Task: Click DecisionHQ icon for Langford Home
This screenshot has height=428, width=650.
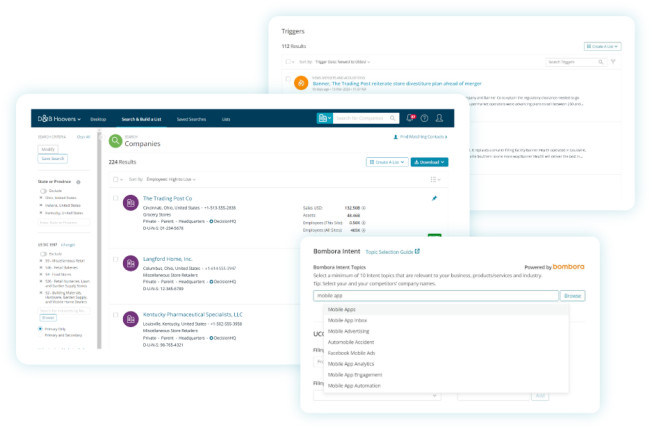Action: click(x=211, y=282)
